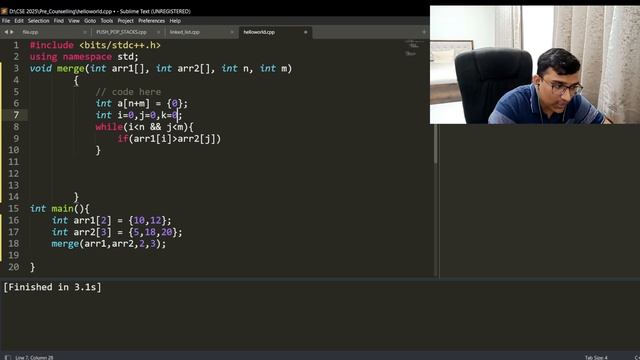Screen dimensions: 640x360
Task: Click 'using namespace std;' line
Action: [x=84, y=57]
